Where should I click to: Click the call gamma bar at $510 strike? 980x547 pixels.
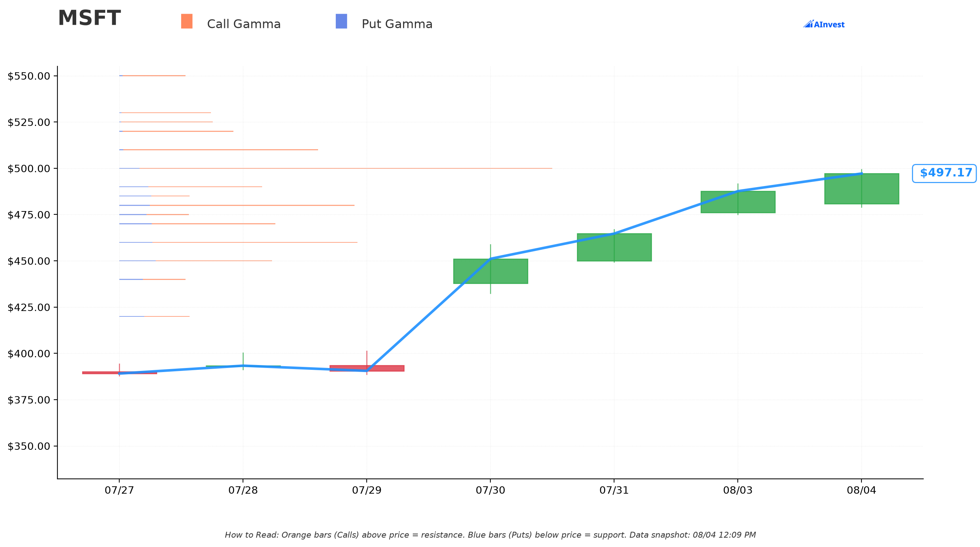point(221,150)
